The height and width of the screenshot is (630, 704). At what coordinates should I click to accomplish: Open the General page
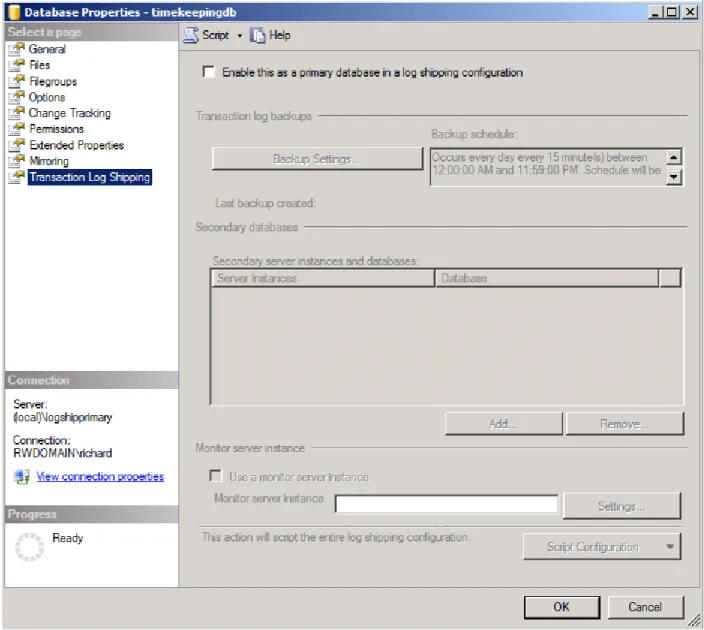click(x=47, y=49)
